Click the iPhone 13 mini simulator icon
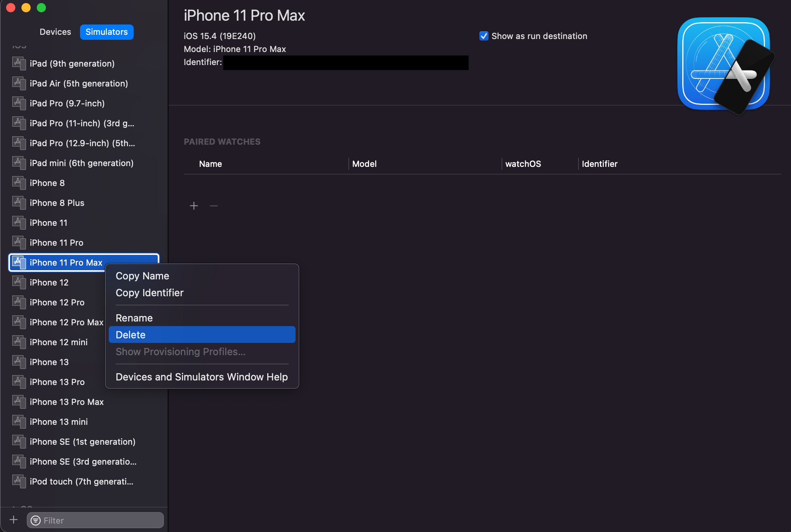Image resolution: width=791 pixels, height=532 pixels. tap(19, 421)
